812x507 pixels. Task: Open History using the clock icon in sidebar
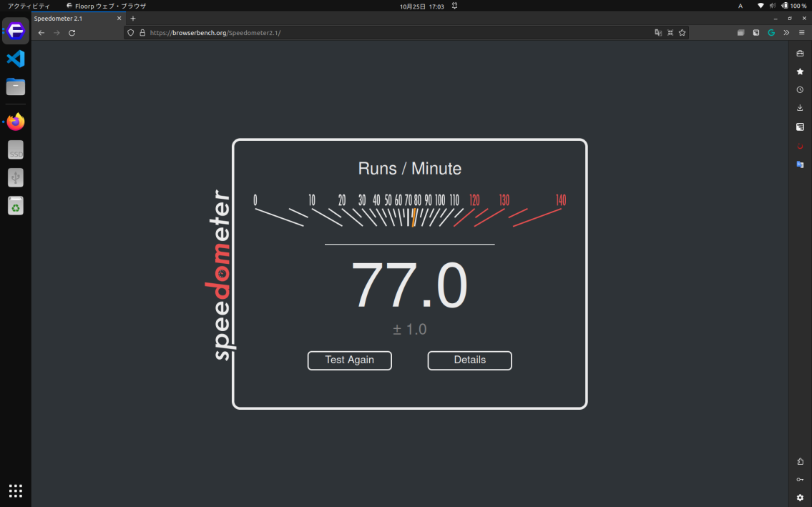(800, 89)
